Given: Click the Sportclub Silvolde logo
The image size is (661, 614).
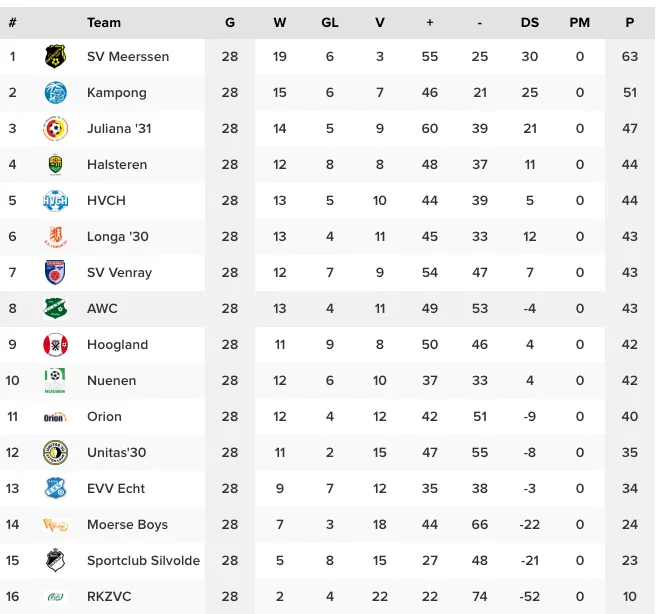Looking at the screenshot, I should tap(55, 561).
